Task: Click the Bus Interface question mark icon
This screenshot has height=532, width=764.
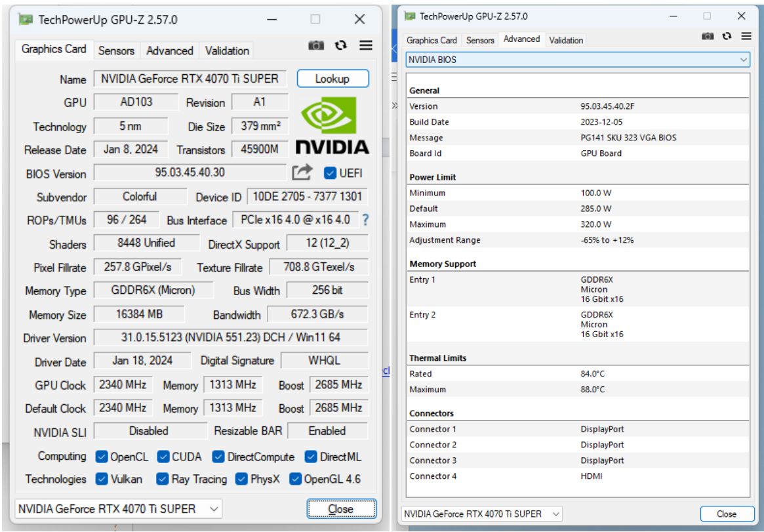Action: (x=365, y=220)
